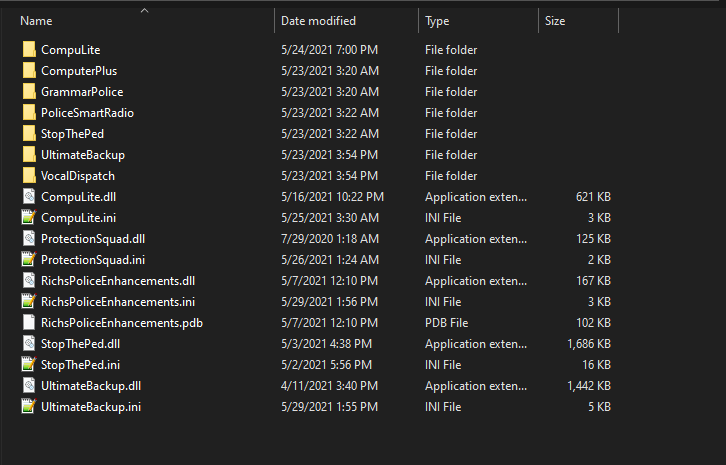The width and height of the screenshot is (726, 465).
Task: Click the UltimateBackup.dll file name
Action: coord(91,386)
